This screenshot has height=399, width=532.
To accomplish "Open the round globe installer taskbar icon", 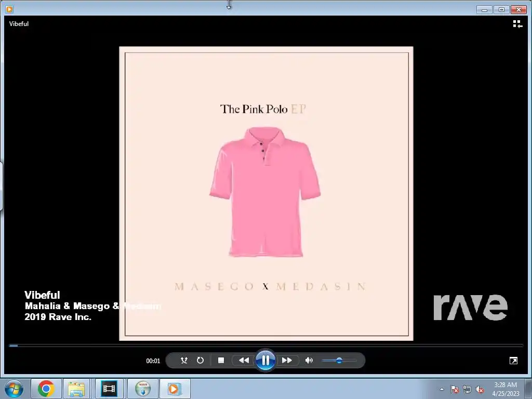I will (143, 389).
